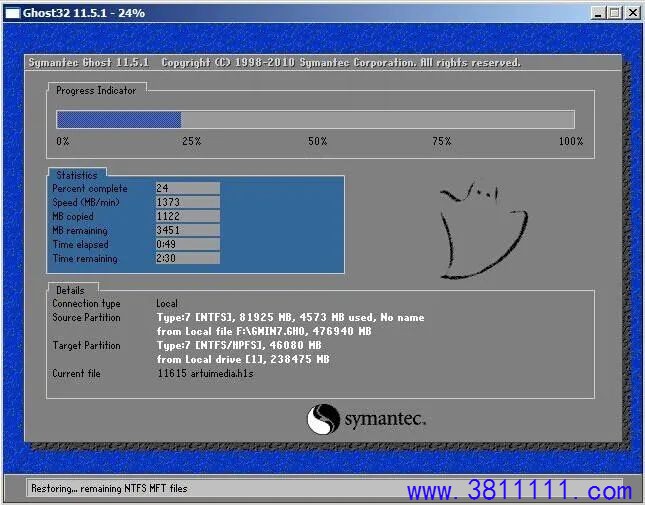Click current file '11615 artuimedia.h1s'
This screenshot has height=505, width=645.
205,373
